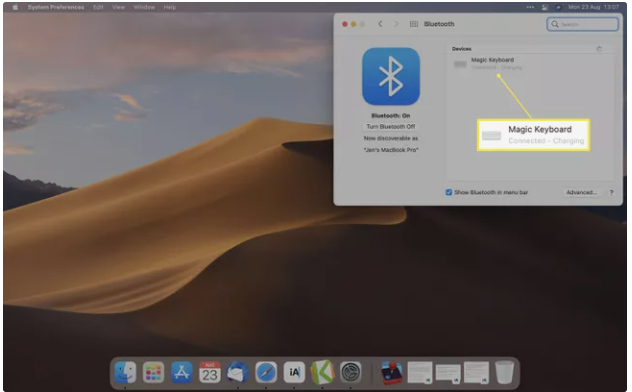Open Safari compass icon in Dock

266,372
